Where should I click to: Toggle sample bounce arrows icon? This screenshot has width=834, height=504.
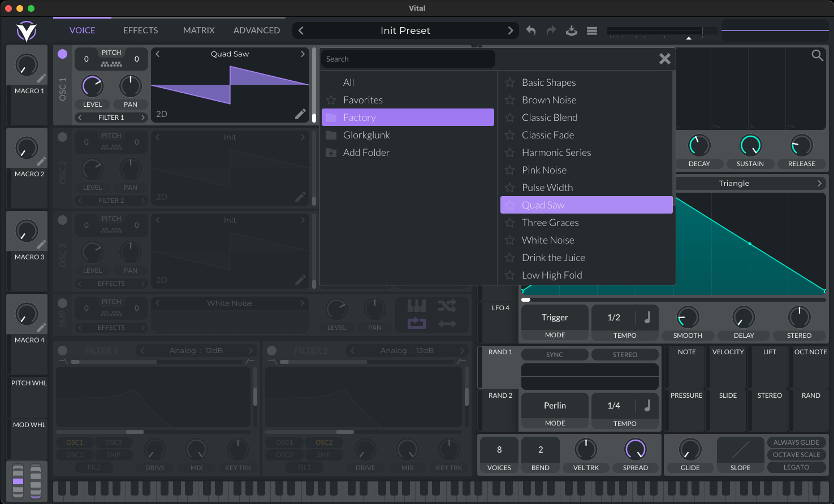(x=447, y=323)
